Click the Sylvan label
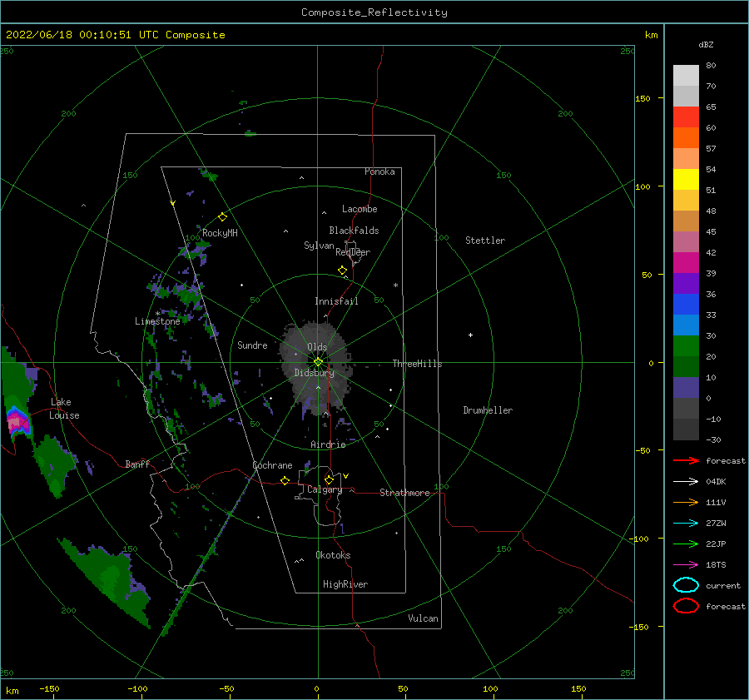This screenshot has width=749, height=700. 319,246
